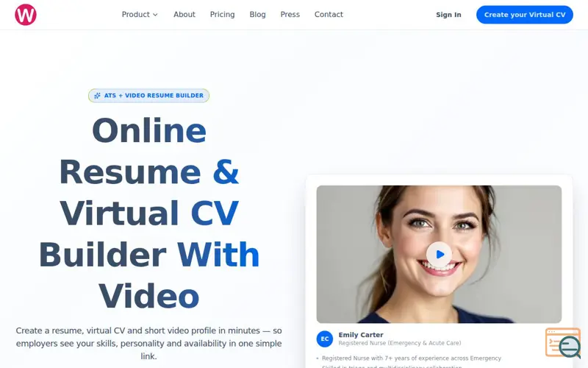Click the pink W logo
Screen dimensions: 588x368
click(26, 15)
